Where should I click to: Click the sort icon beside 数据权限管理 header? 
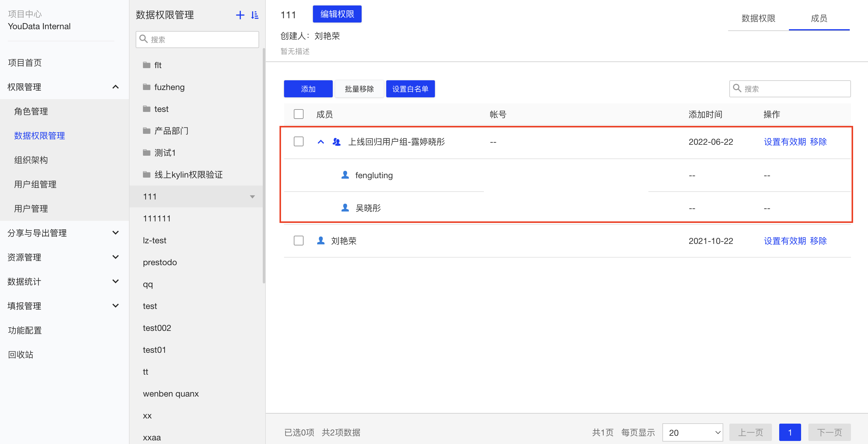(255, 15)
